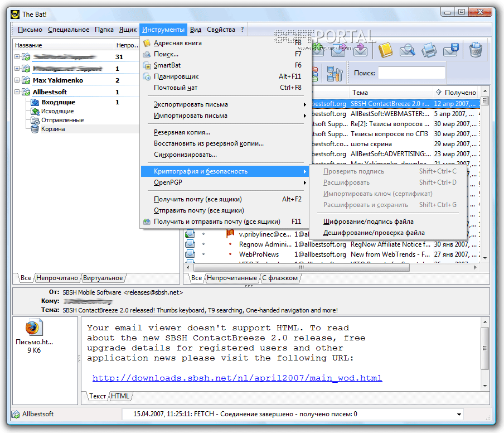This screenshot has width=504, height=433.
Task: Expand the first account with 31 unread
Action: 17,56
